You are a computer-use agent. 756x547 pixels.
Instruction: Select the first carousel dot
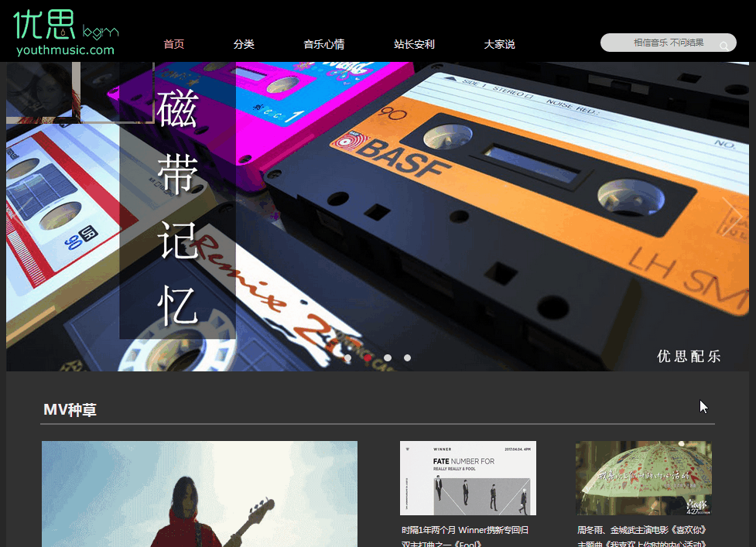pyautogui.click(x=347, y=357)
